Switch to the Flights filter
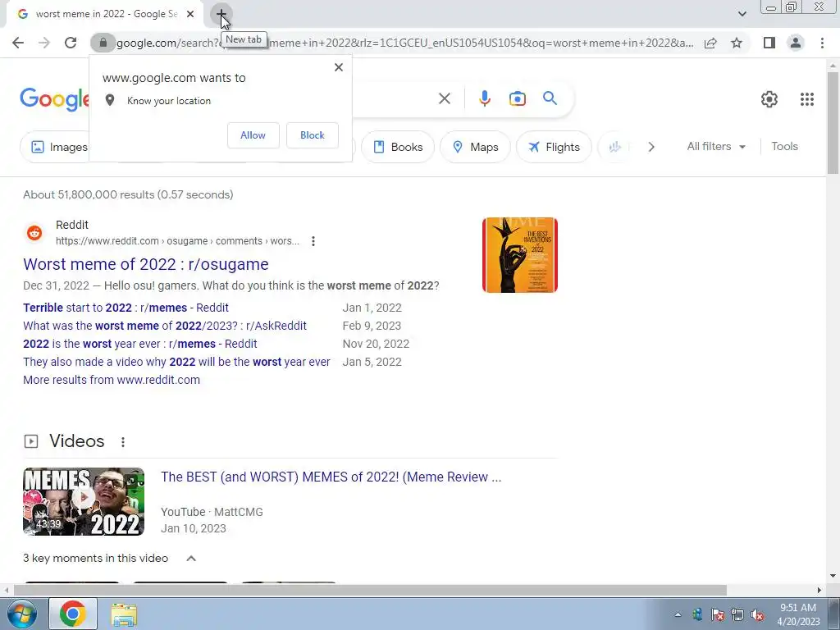 [554, 147]
